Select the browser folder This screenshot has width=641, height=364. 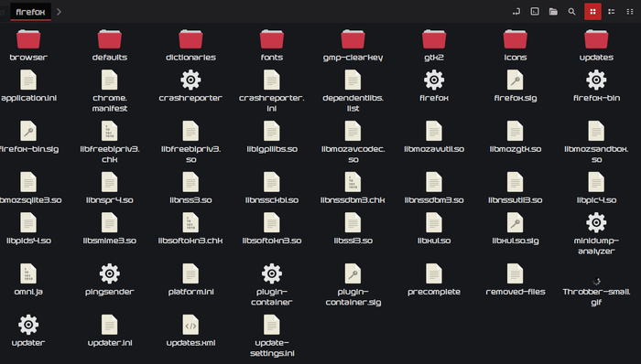(x=28, y=46)
